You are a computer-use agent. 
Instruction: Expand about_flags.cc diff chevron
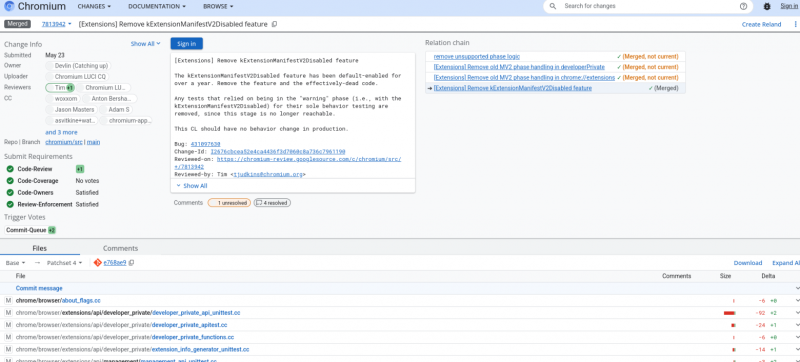[797, 300]
